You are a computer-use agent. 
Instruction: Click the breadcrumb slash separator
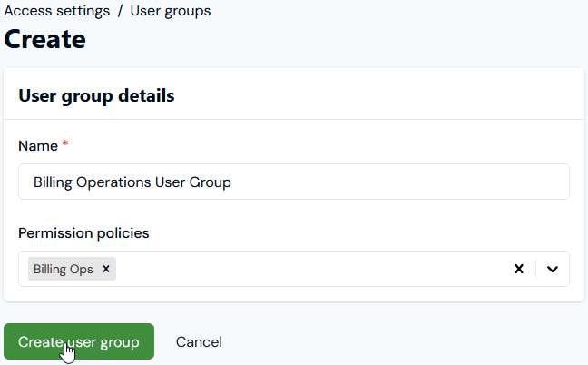point(119,11)
